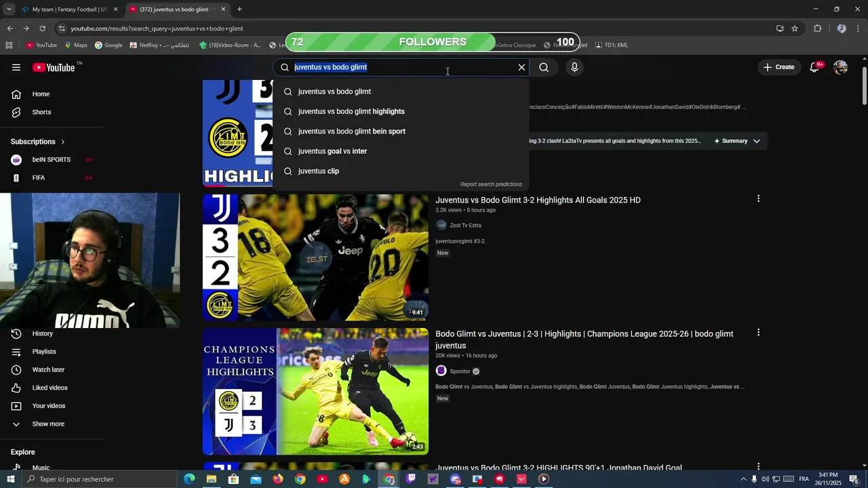
Task: Open the Champions League Highlights thumbnail
Action: tap(315, 391)
